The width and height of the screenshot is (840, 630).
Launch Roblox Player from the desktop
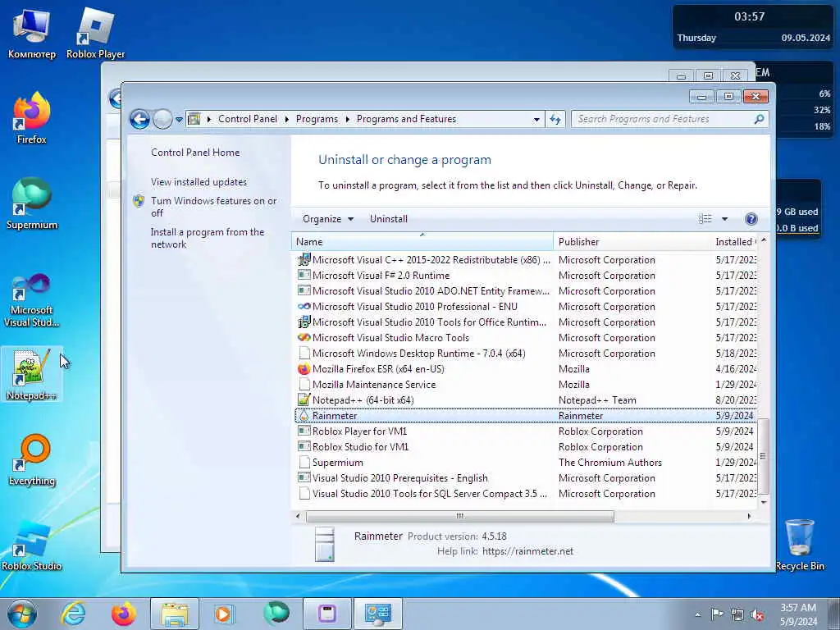click(95, 34)
